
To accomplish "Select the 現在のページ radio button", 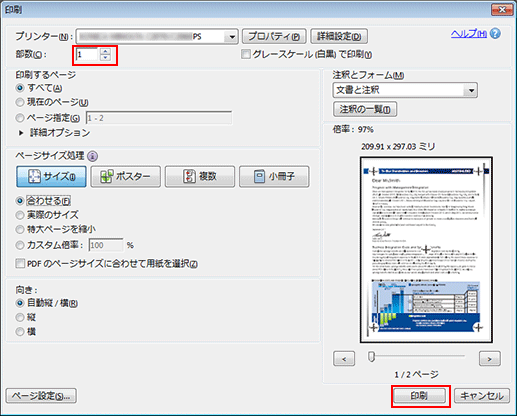I will coord(20,102).
